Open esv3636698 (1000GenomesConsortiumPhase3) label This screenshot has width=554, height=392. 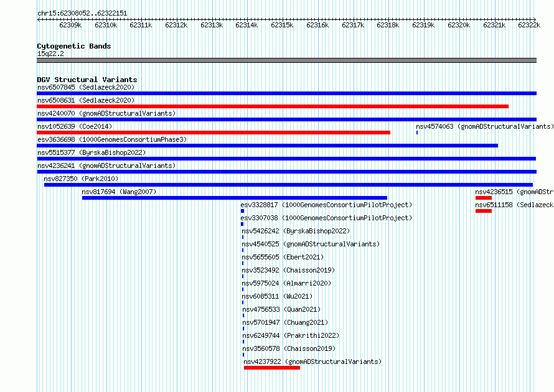coord(112,139)
